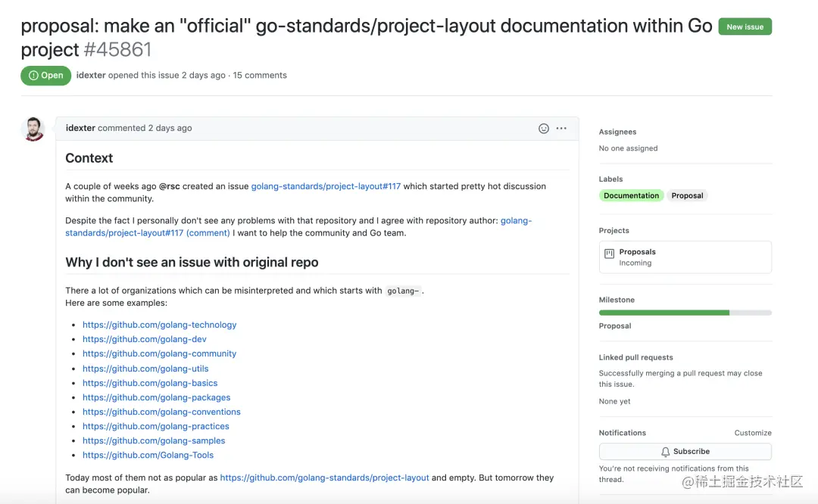Open golang-standards/project-layout#117 issue link

[326, 186]
